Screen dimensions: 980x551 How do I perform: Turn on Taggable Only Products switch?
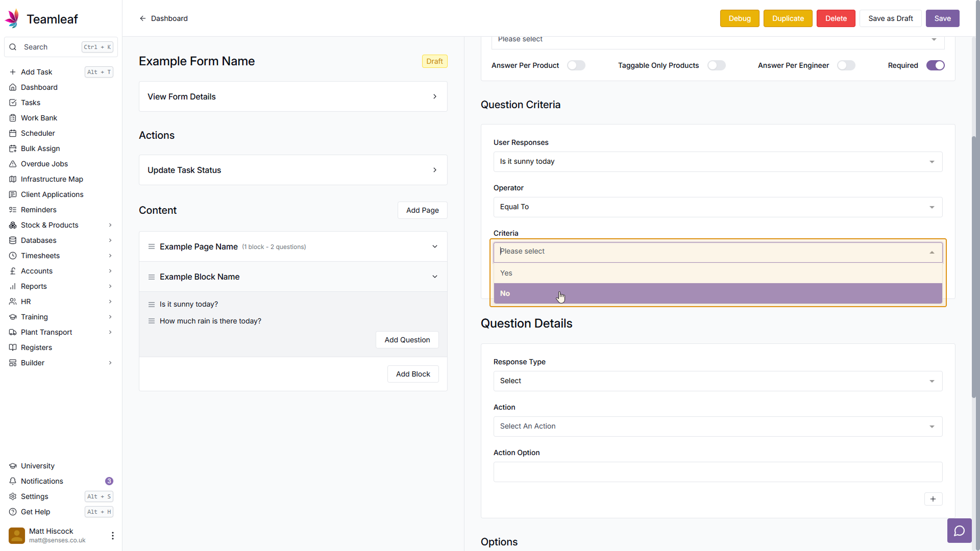click(716, 65)
